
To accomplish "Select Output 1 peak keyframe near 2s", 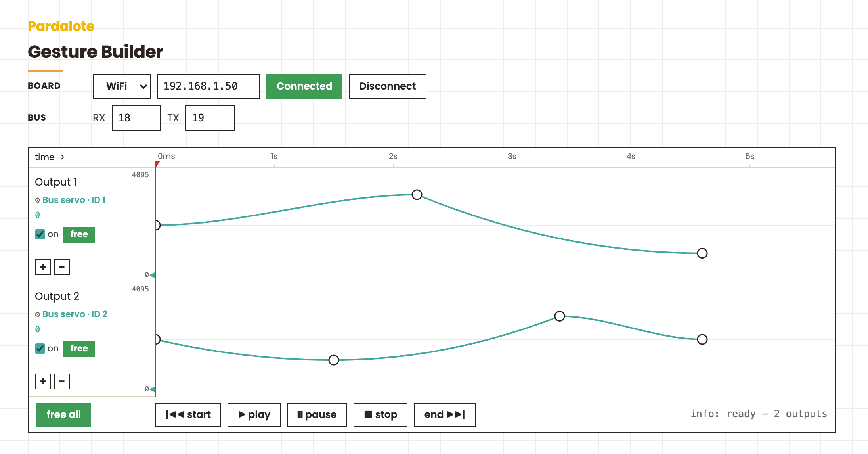I will tap(417, 195).
